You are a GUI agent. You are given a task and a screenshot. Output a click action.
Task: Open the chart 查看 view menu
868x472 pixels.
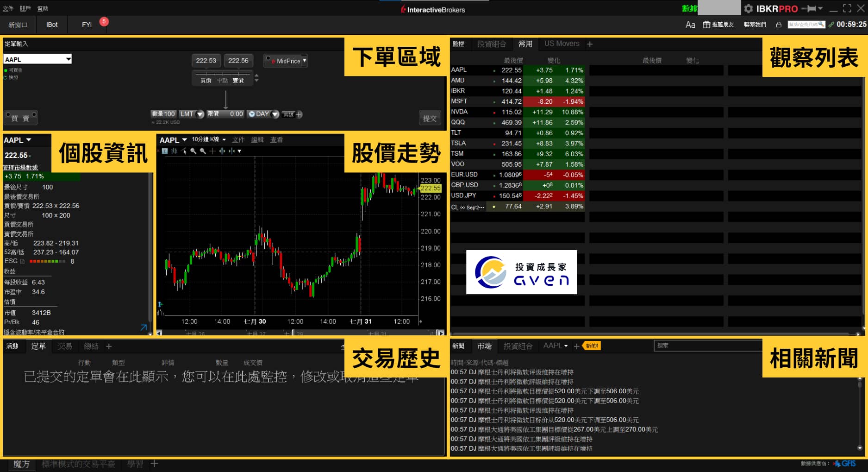coord(276,140)
